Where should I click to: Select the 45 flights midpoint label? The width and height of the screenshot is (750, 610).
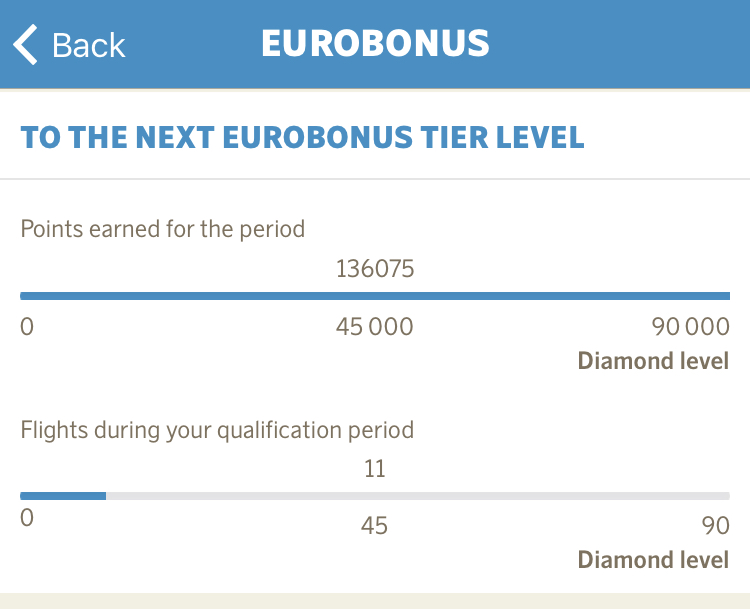click(375, 525)
